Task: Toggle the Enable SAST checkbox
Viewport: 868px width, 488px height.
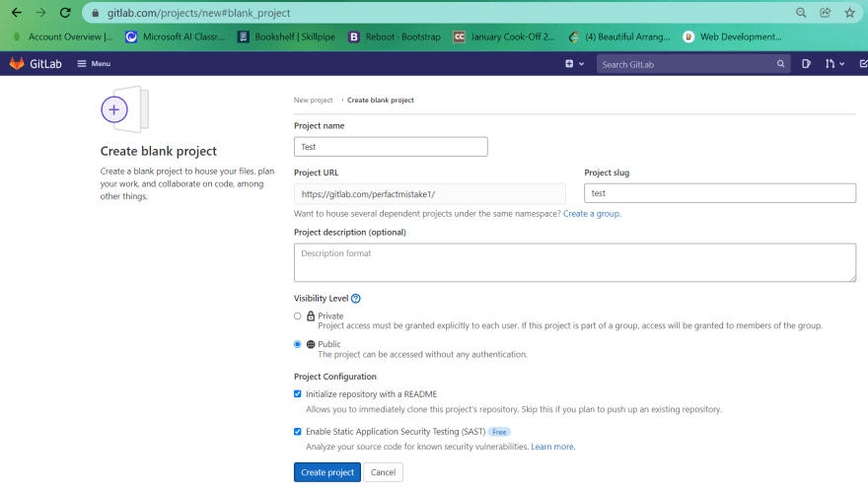Action: (x=298, y=432)
